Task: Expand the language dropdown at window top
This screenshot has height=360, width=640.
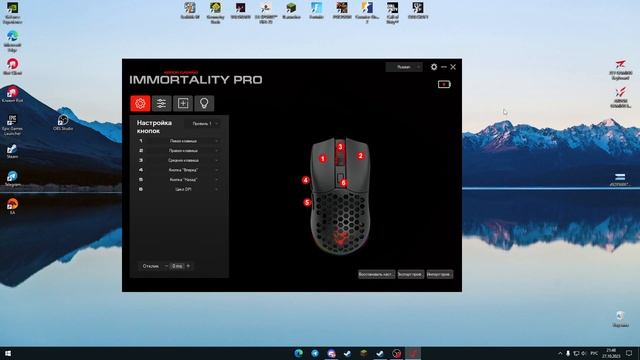Action: 404,67
